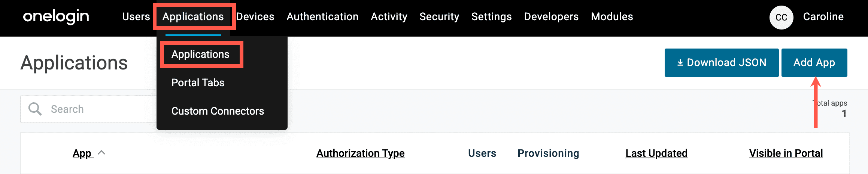Select Portal Tabs from dropdown
The height and width of the screenshot is (174, 868).
click(x=198, y=83)
